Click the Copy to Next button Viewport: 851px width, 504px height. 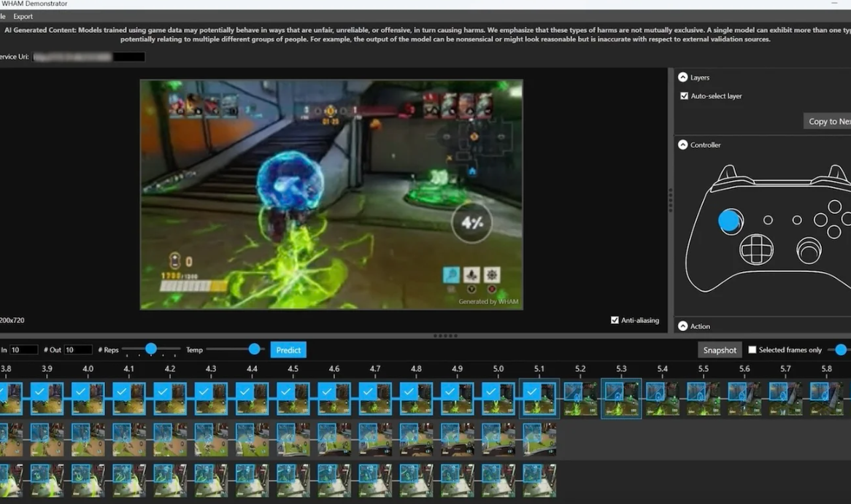(x=827, y=122)
